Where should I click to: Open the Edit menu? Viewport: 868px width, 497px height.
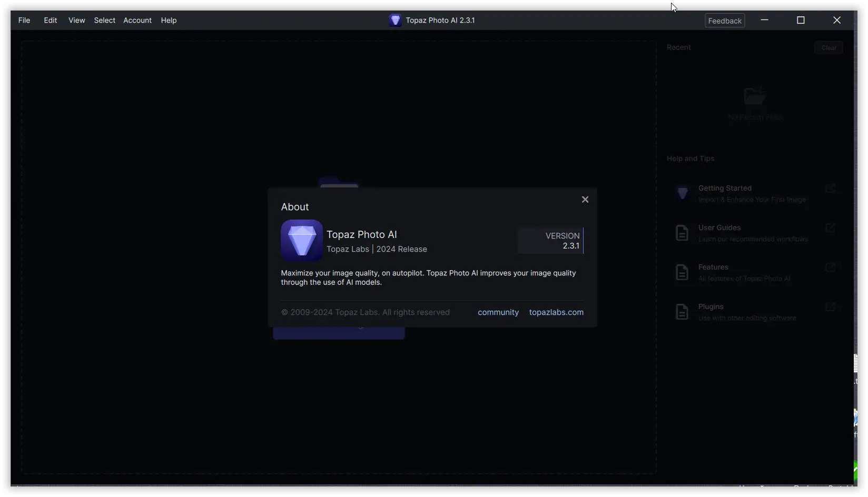(x=51, y=21)
